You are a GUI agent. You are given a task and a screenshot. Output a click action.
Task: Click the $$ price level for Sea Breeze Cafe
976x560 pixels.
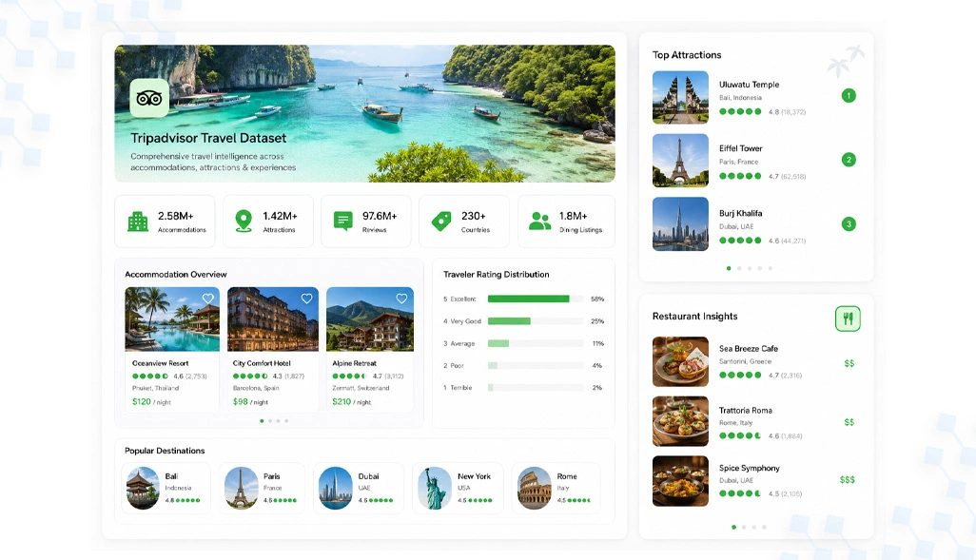[x=849, y=363]
